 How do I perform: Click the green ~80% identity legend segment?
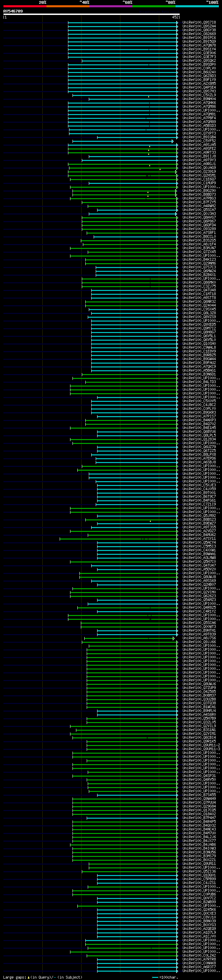[154, 6]
